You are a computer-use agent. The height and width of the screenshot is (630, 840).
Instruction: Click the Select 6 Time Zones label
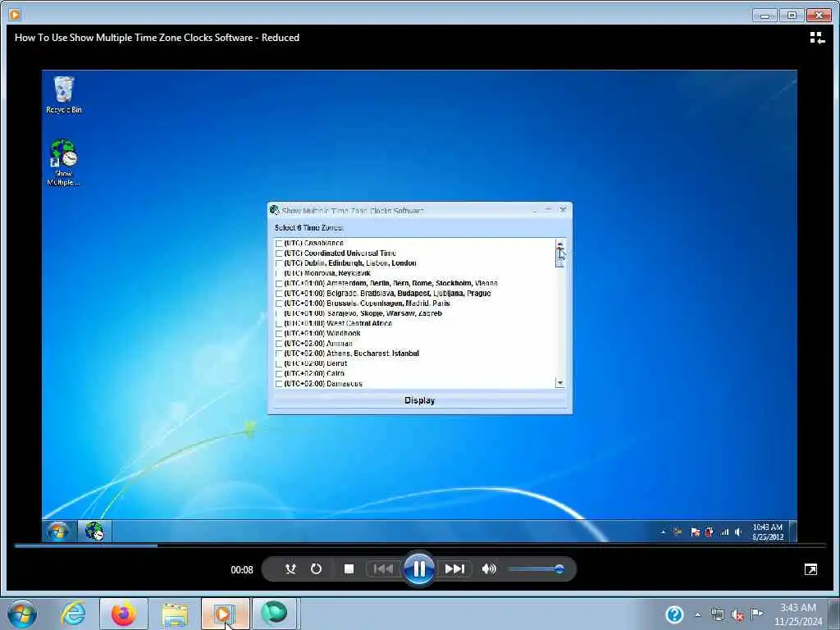[x=309, y=228]
